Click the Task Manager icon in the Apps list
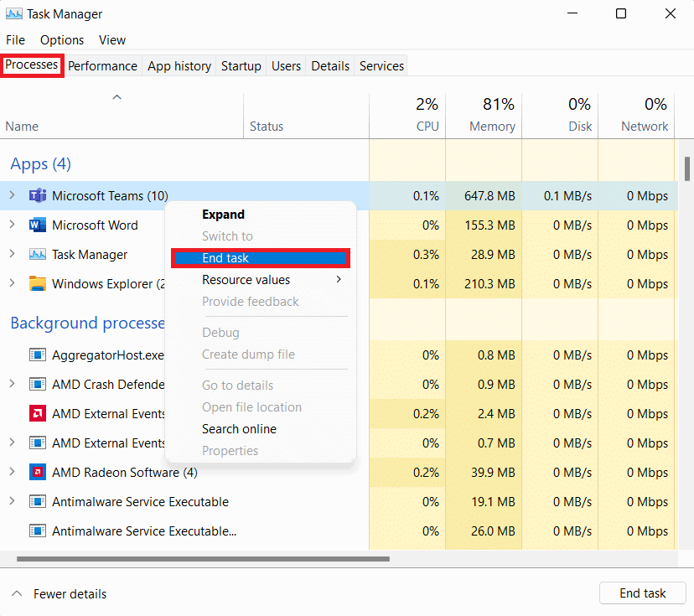Image resolution: width=694 pixels, height=616 pixels. 38,254
